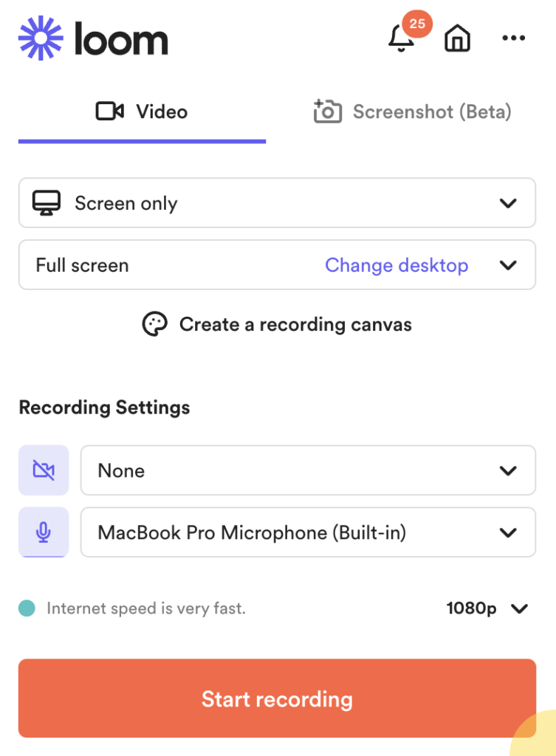Switch to the Screenshot (Beta) tab
The width and height of the screenshot is (556, 756).
[412, 112]
